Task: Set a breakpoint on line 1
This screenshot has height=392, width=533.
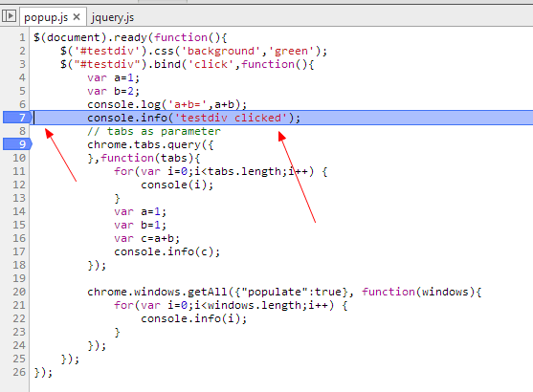Action: click(x=22, y=37)
